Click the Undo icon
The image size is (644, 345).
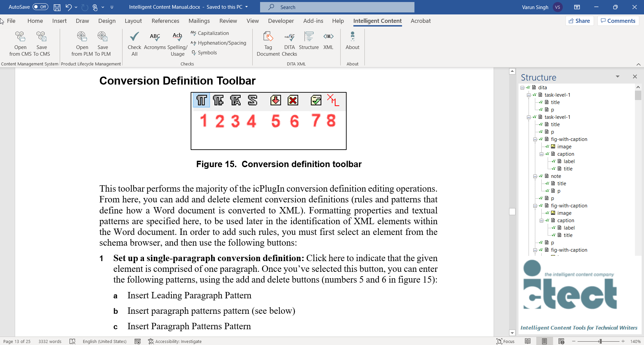(68, 7)
